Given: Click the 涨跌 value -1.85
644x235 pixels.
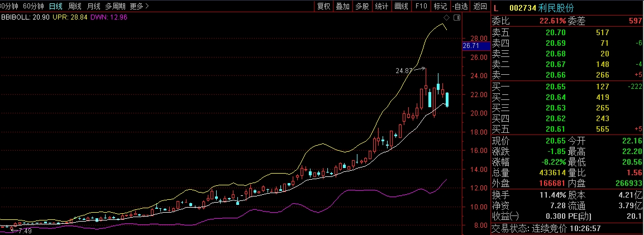Looking at the screenshot, I should [556, 151].
